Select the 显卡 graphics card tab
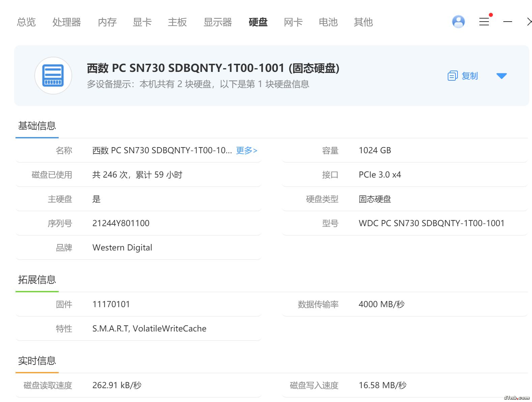 [x=142, y=22]
